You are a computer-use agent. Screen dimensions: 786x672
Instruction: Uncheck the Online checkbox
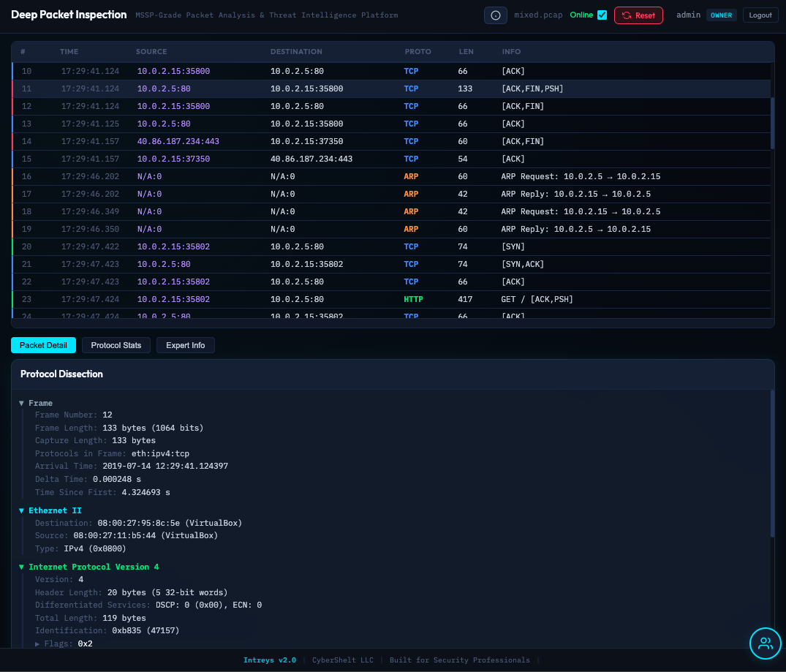pyautogui.click(x=602, y=15)
